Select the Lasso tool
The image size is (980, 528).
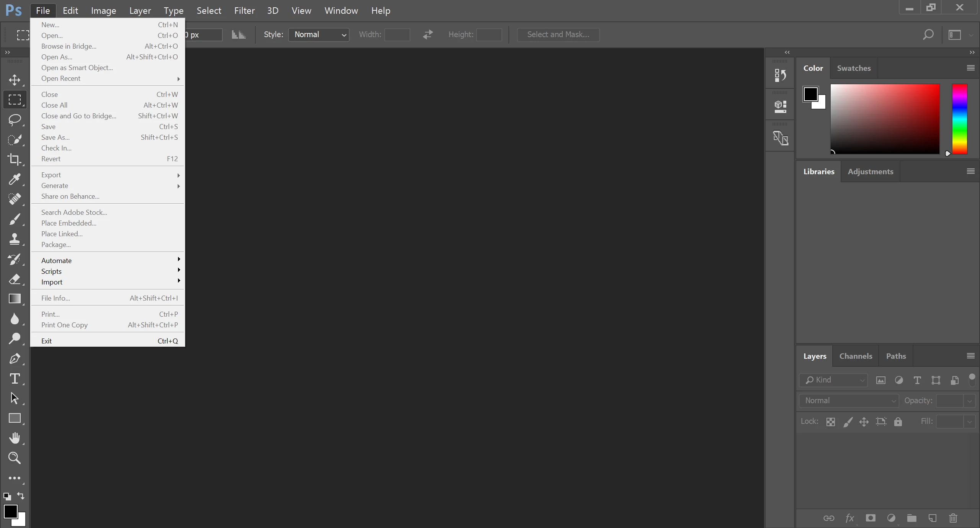15,119
